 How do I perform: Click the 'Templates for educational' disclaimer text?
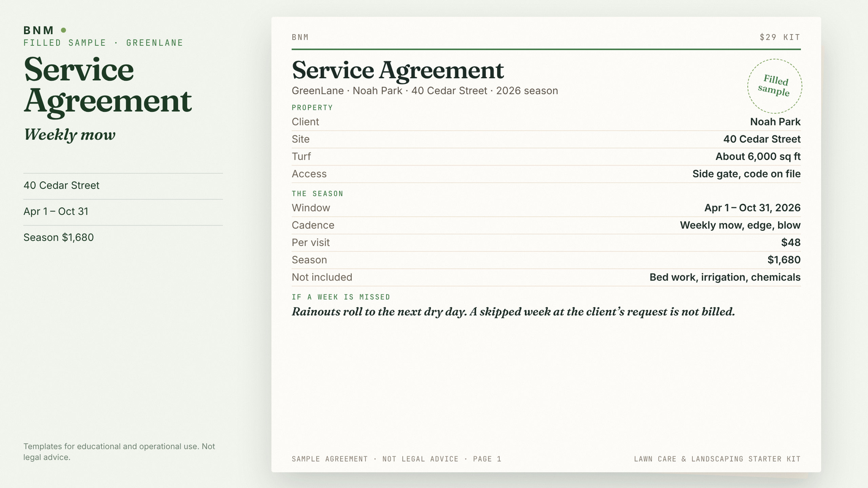point(119,452)
